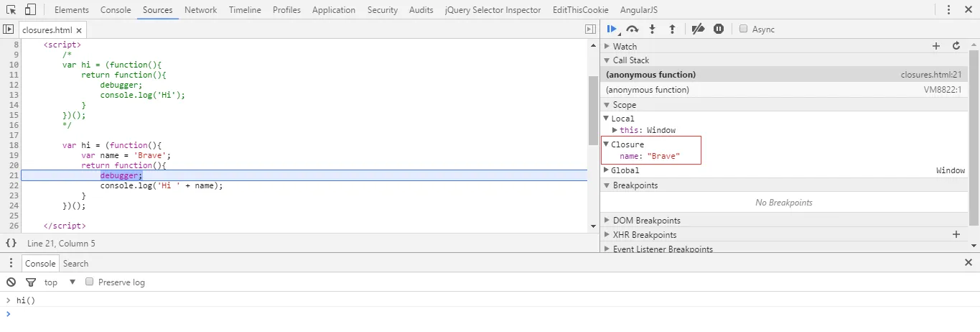Open the Elements tab

click(x=72, y=10)
